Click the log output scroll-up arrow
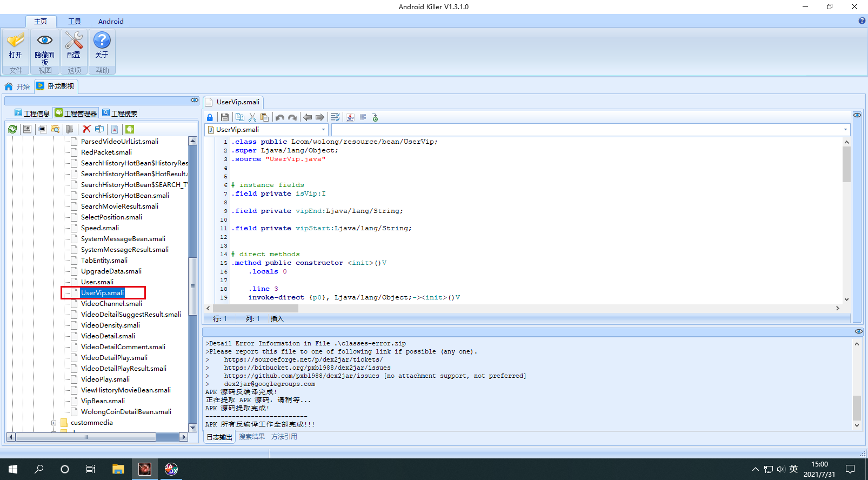Image resolution: width=868 pixels, height=480 pixels. point(857,344)
